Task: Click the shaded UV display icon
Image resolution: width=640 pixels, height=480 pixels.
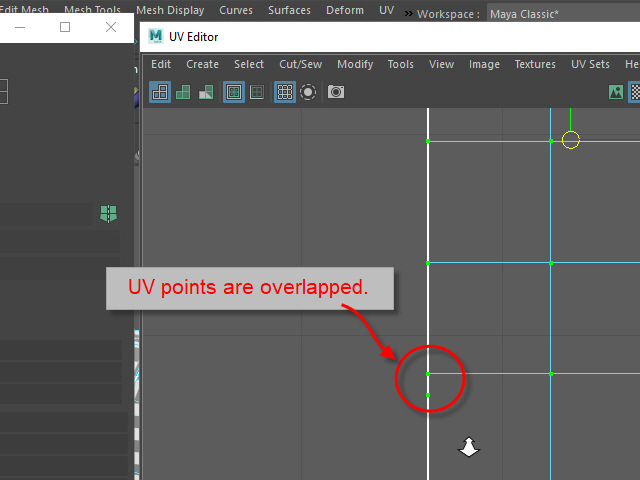Action: coord(183,92)
